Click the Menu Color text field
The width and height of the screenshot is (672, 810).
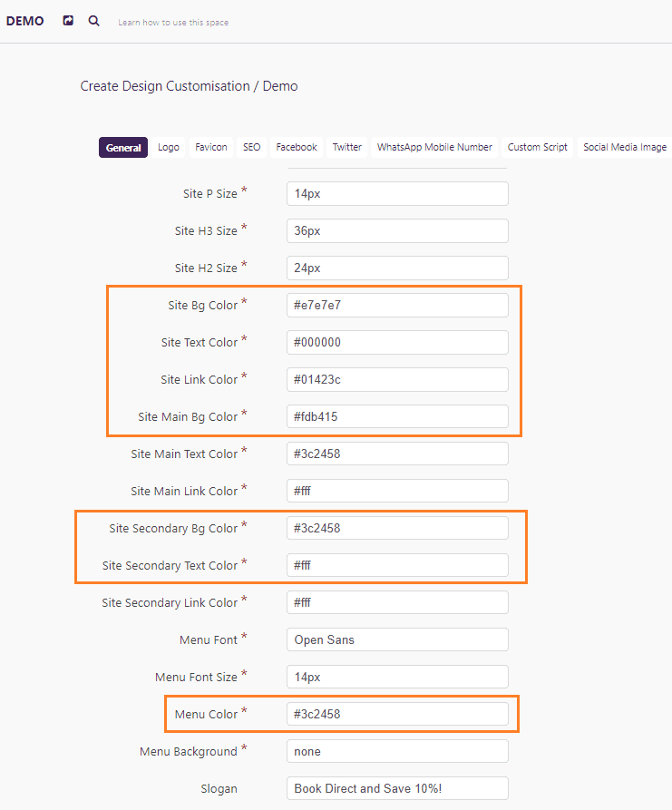(397, 715)
